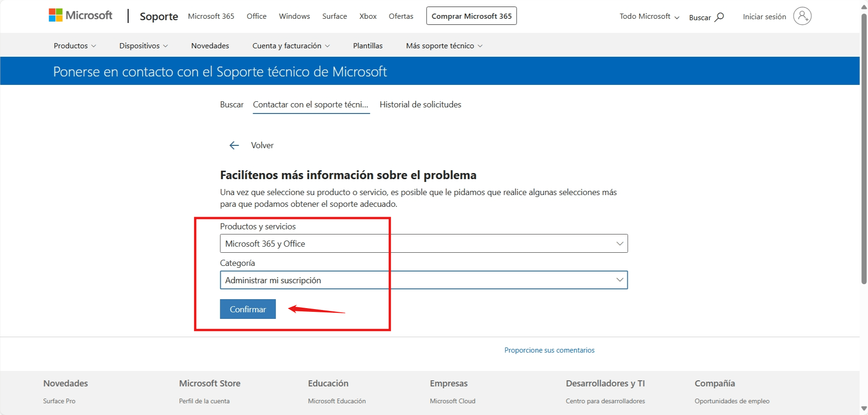Open Centro para desarrolladores footer link
This screenshot has height=415, width=868.
[x=605, y=401]
